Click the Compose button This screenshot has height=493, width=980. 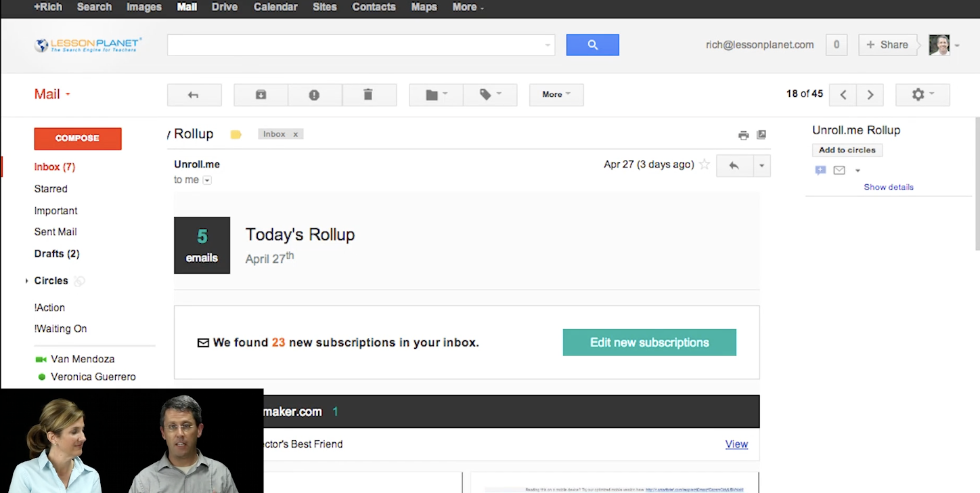tap(77, 138)
